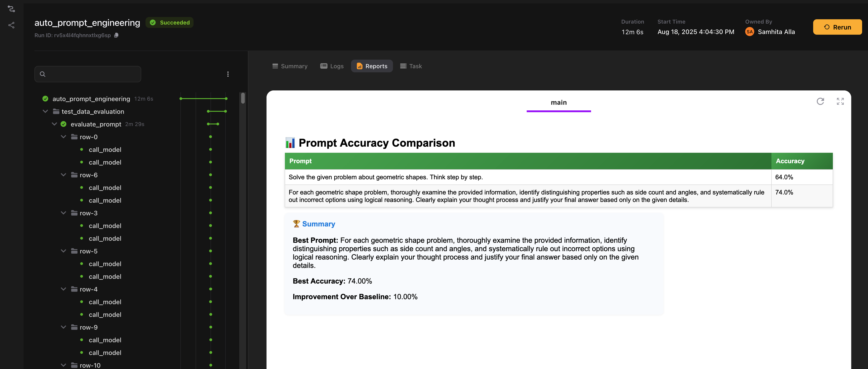Open the three-dot options menu
Image resolution: width=868 pixels, height=369 pixels.
coord(228,74)
